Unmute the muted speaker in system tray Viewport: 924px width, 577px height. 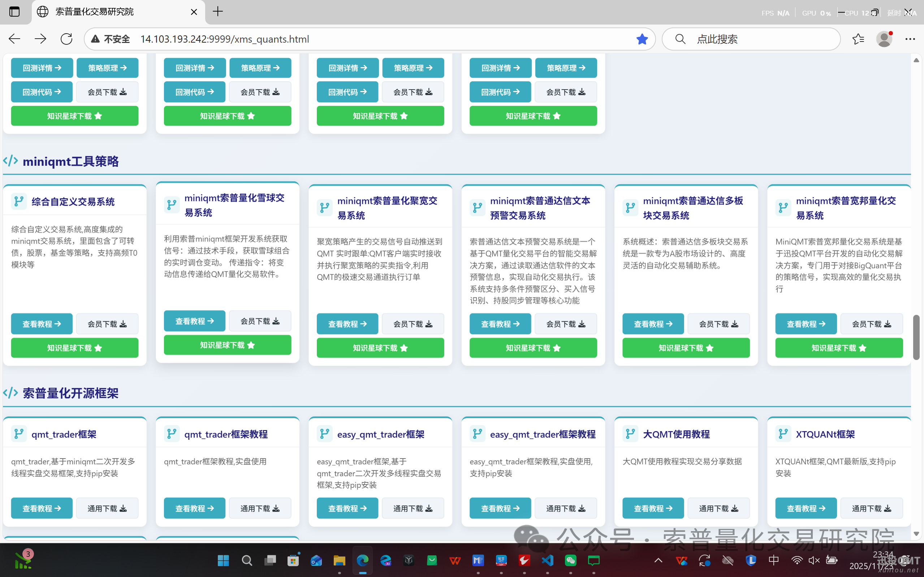(814, 561)
